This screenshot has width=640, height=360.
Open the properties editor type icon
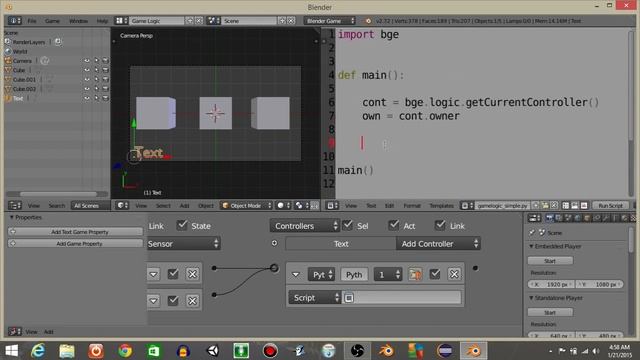(534, 218)
